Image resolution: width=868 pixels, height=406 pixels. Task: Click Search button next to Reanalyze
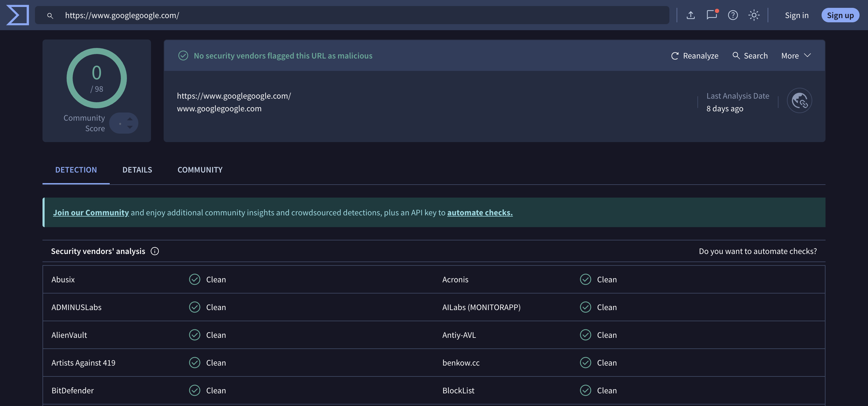click(750, 56)
